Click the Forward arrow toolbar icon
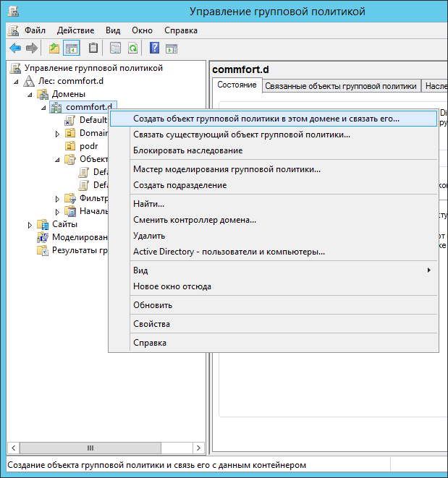The image size is (448, 478). (x=32, y=48)
